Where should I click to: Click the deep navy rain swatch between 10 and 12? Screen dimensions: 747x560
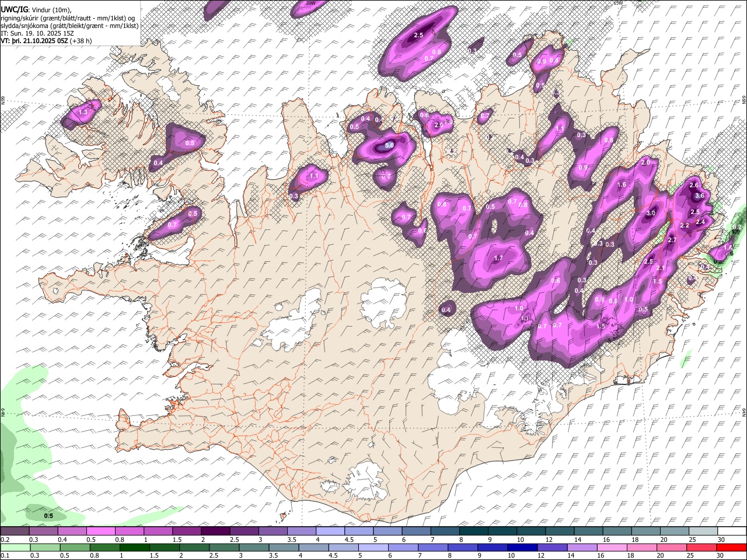522,547
